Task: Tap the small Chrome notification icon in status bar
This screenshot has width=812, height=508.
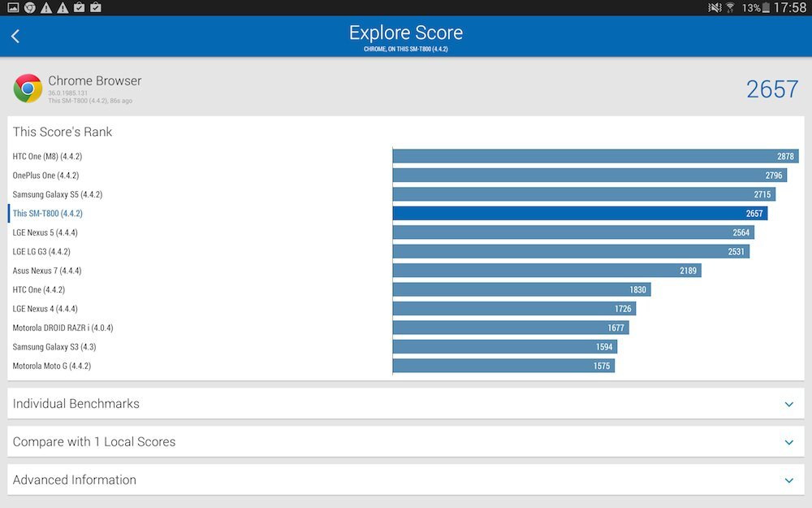Action: tap(30, 8)
